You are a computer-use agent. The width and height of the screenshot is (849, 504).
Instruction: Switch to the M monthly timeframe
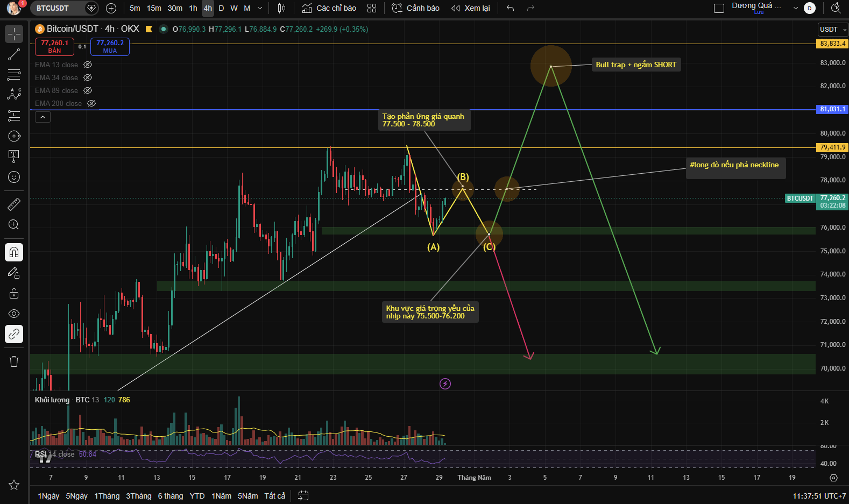[x=247, y=8]
